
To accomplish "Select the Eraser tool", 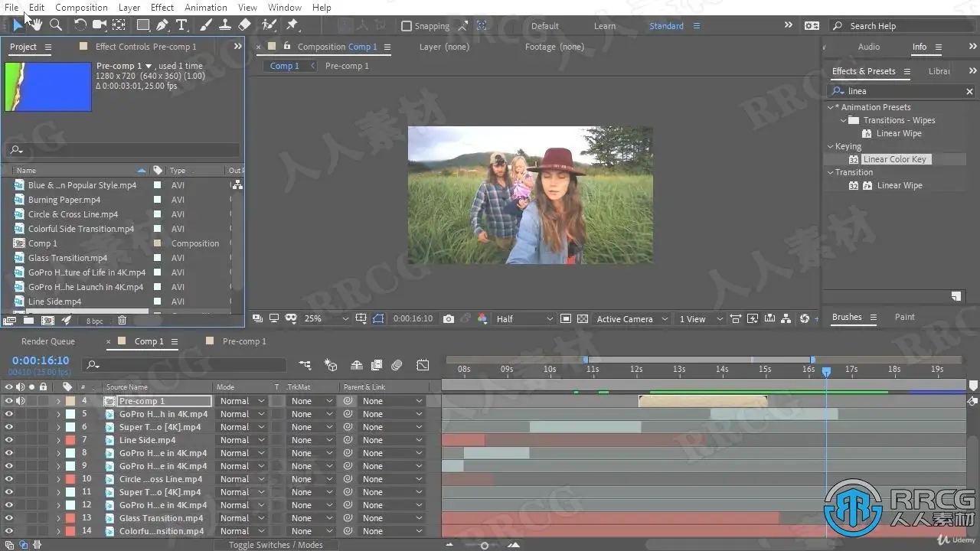I will pos(244,25).
